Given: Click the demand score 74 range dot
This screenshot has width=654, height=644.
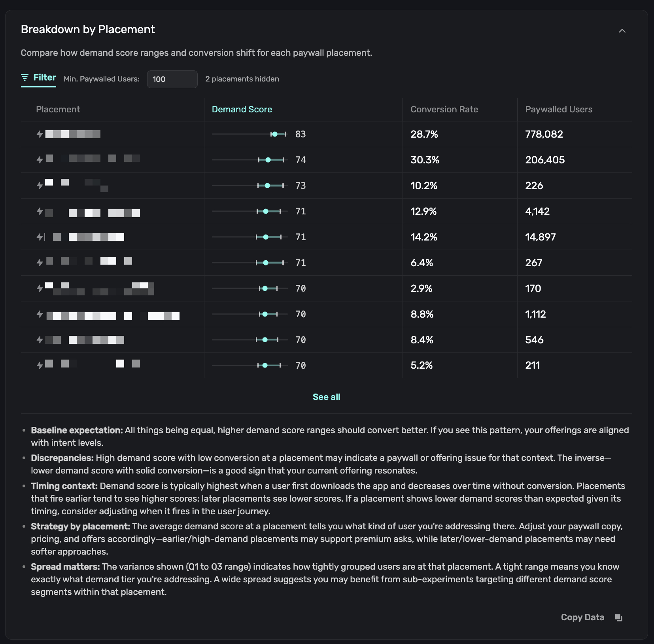Looking at the screenshot, I should pyautogui.click(x=268, y=160).
